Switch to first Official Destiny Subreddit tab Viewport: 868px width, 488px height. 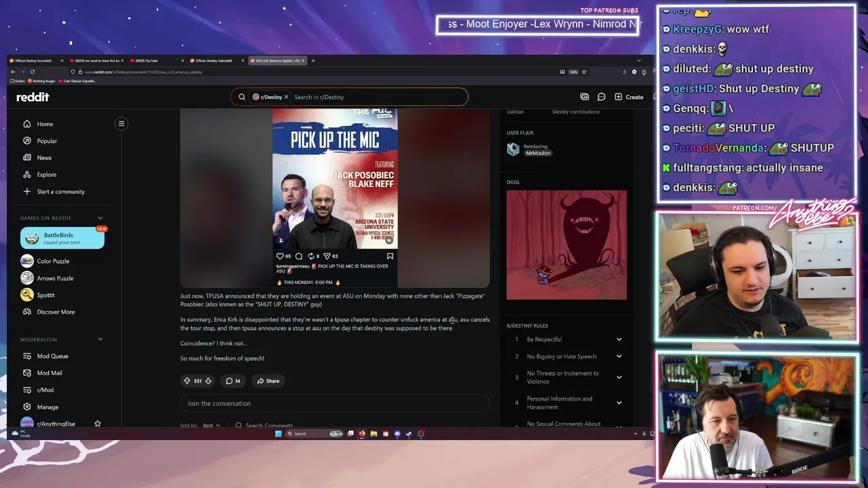(35, 61)
